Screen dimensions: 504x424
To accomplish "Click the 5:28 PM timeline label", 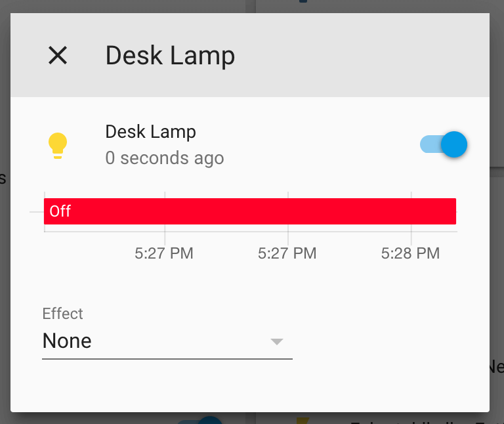I will click(x=410, y=253).
